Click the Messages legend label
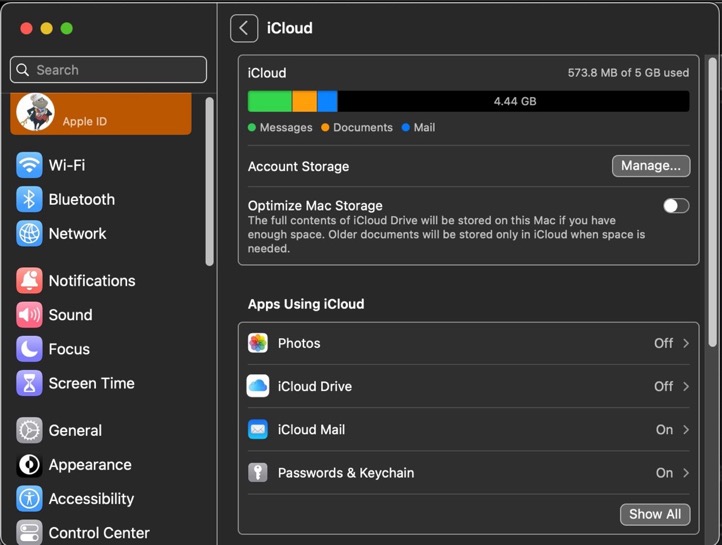Viewport: 722px width, 545px height. coord(286,128)
